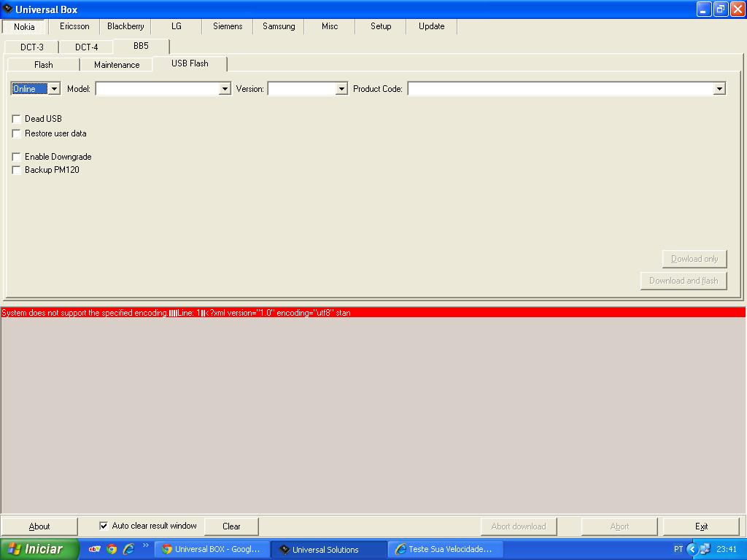The width and height of the screenshot is (747, 560).
Task: Enable Backup PM120 checkbox
Action: point(16,170)
